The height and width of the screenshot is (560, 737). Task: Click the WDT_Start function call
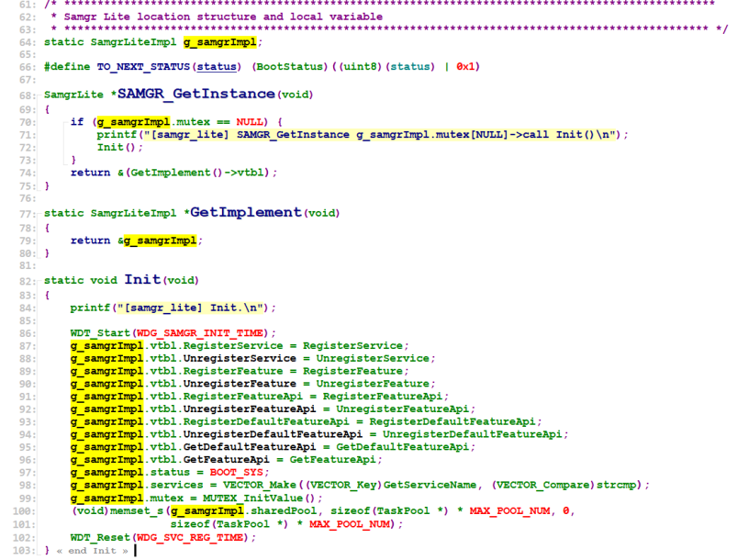tap(99, 331)
